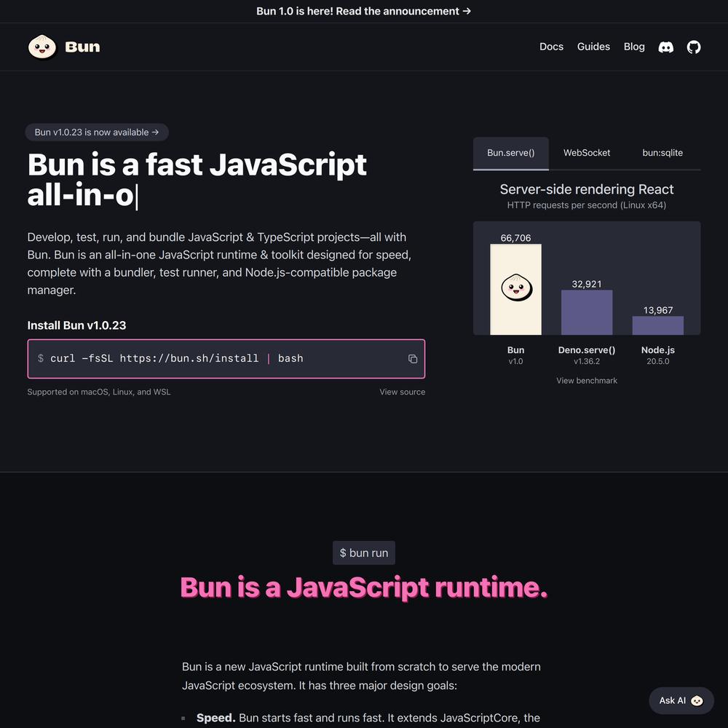Click 'Bun is a JavaScript runtime.' heading
The height and width of the screenshot is (728, 728).
363,587
